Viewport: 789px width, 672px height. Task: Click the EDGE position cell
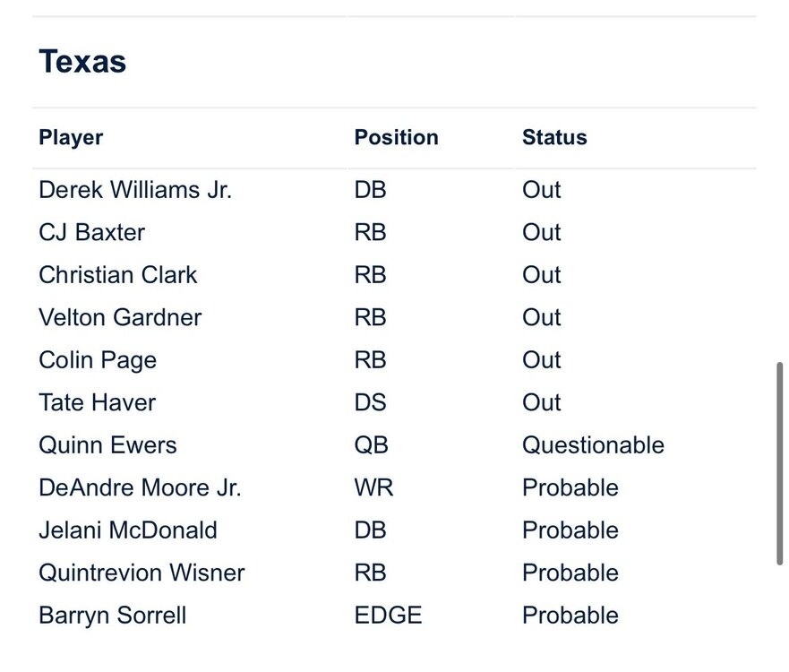coord(388,616)
